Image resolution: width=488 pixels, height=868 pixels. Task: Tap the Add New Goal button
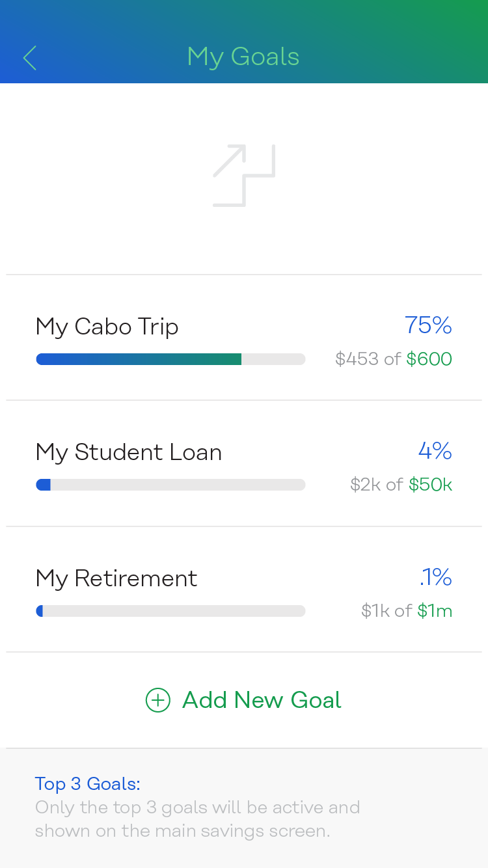244,700
